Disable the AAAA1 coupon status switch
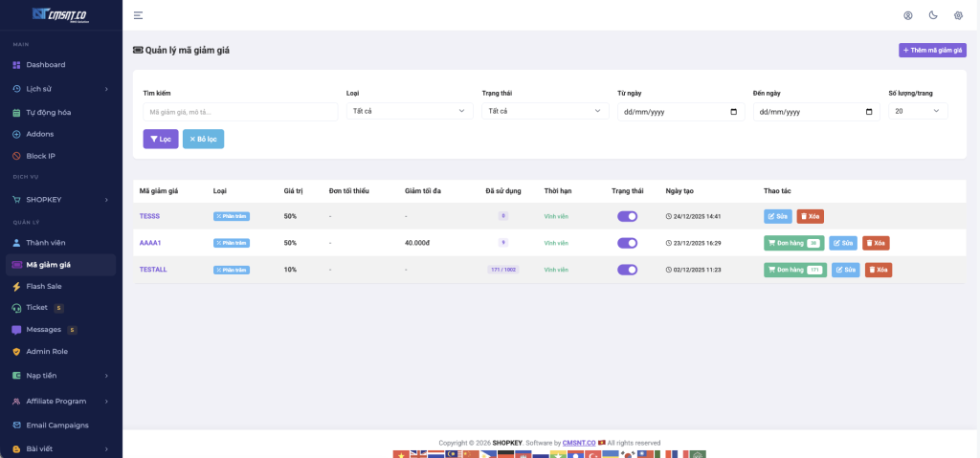This screenshot has width=980, height=458. 627,243
